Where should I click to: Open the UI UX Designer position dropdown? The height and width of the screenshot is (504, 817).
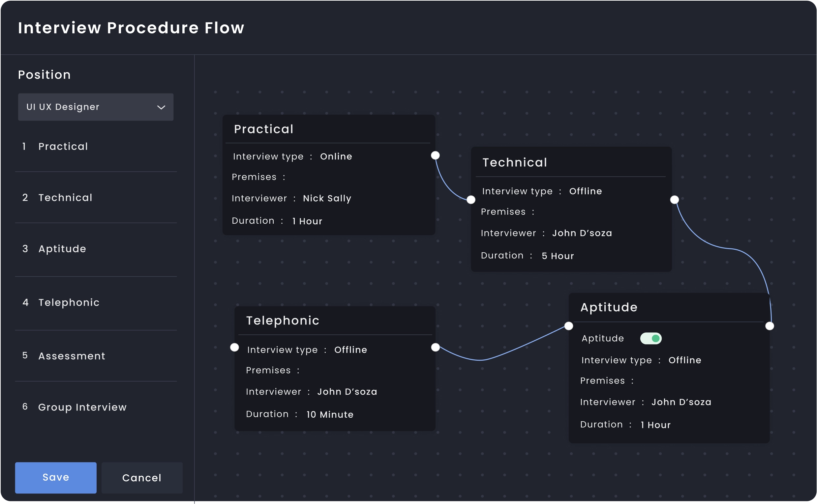point(95,107)
